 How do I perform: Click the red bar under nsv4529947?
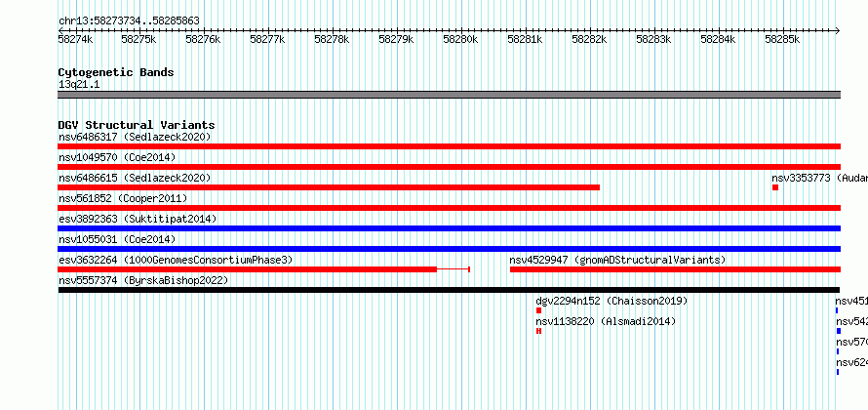pyautogui.click(x=675, y=269)
